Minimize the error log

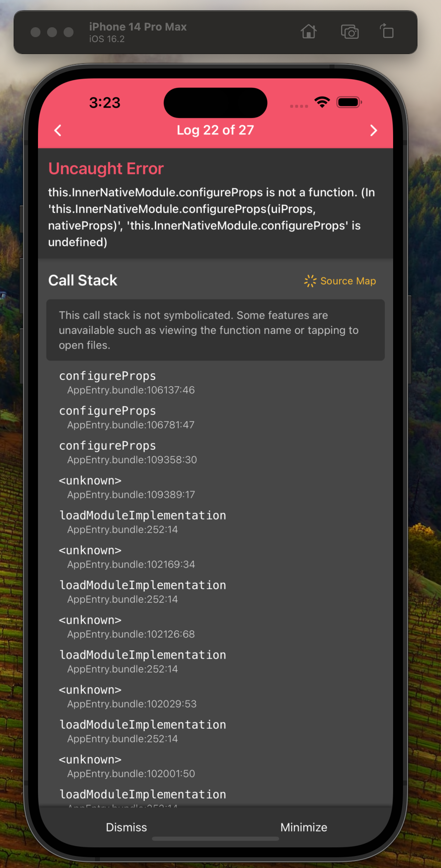click(x=303, y=827)
